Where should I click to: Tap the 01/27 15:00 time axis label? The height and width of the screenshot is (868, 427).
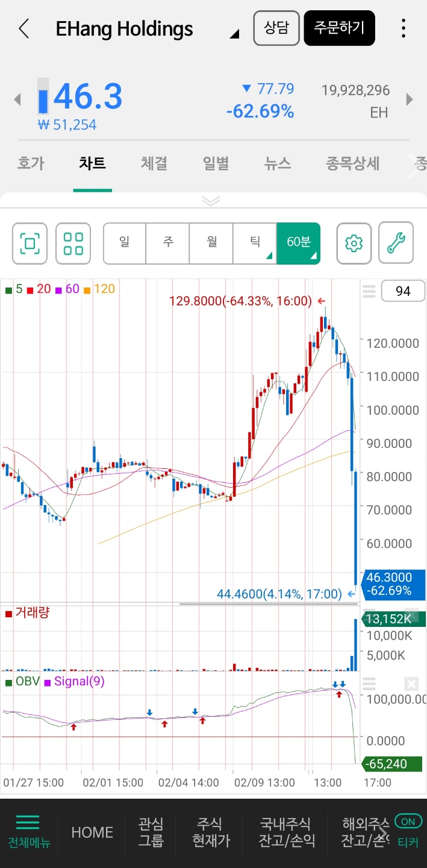[x=34, y=783]
